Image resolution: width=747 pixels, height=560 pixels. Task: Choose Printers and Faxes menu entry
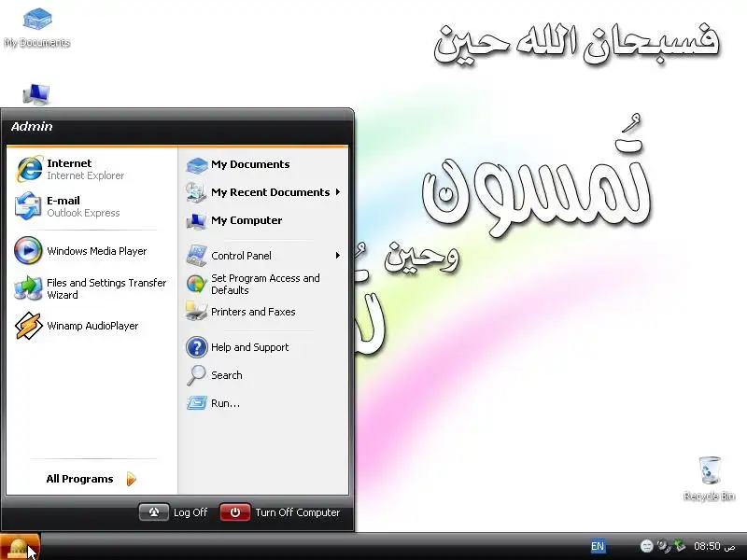click(x=253, y=312)
